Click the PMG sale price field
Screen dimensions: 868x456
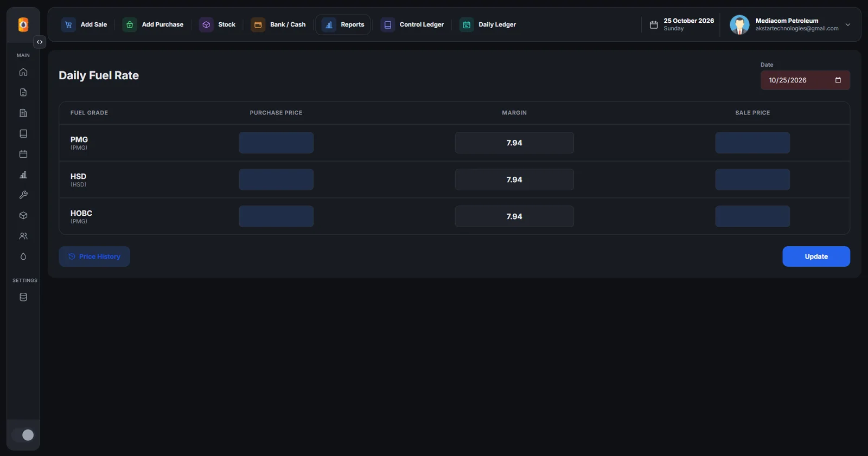(x=752, y=143)
